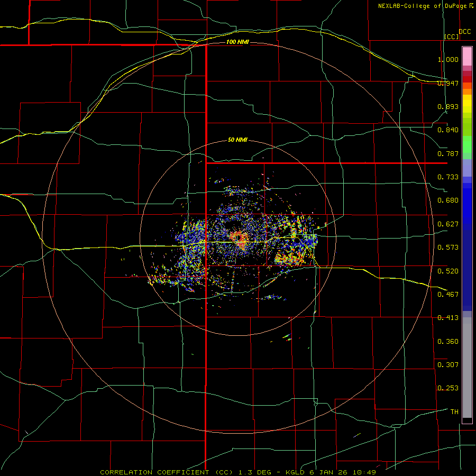Click the 0.680 value on the color scale

448,200
